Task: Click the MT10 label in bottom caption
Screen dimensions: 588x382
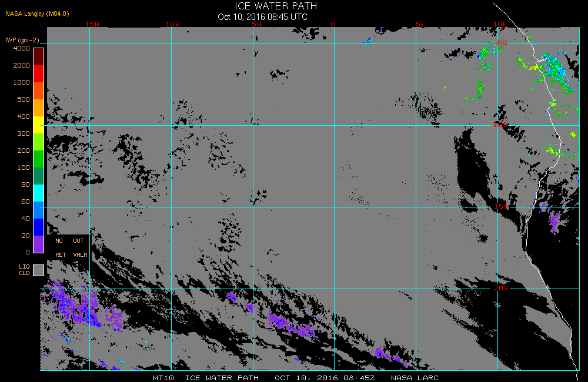Action: (163, 378)
